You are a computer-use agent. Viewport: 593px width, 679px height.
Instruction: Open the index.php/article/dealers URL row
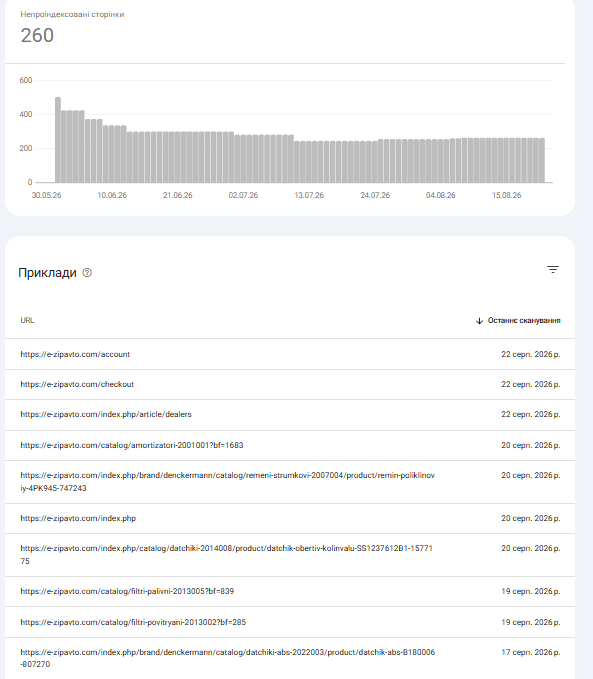tap(290, 415)
